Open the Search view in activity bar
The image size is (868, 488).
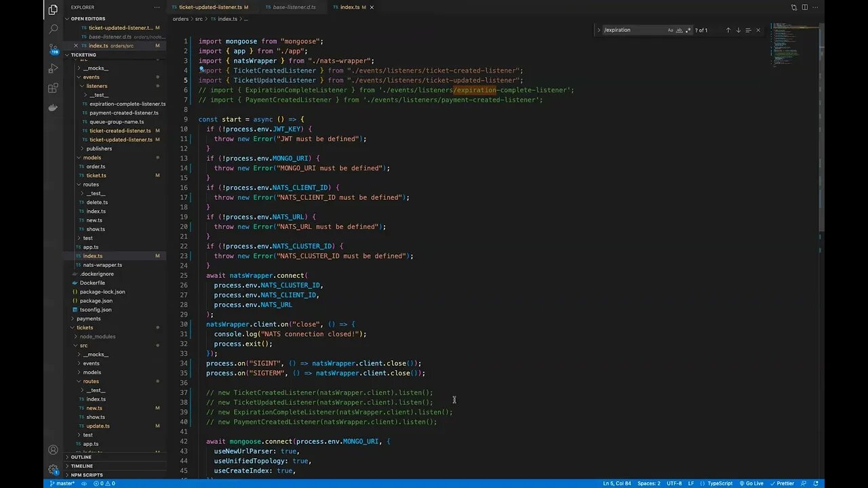[53, 29]
